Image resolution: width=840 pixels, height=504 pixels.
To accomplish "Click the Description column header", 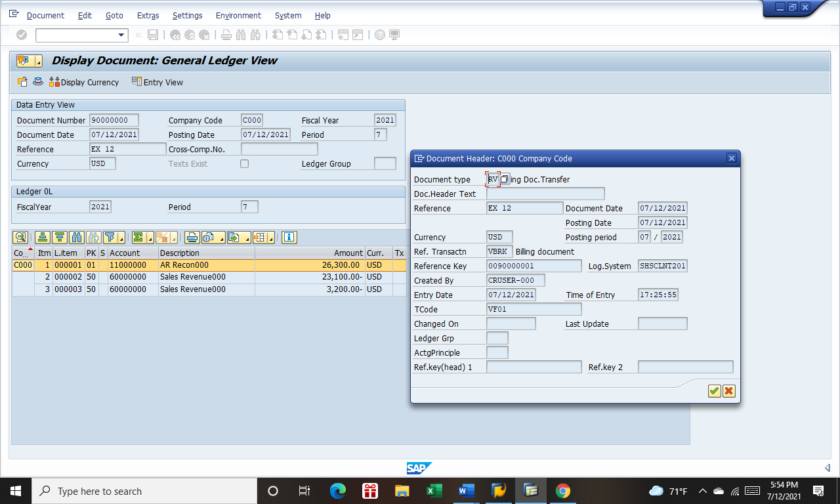I will 207,253.
